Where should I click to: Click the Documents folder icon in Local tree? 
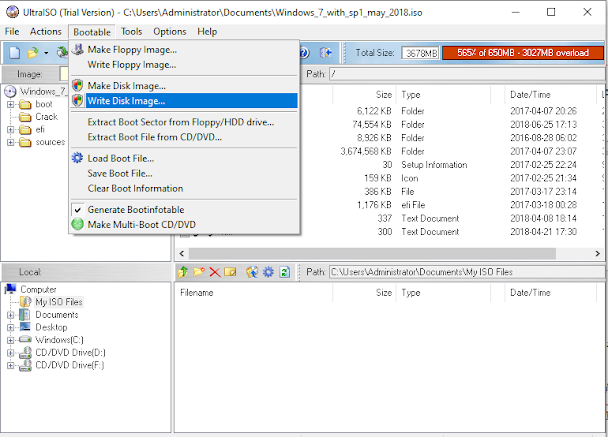24,314
